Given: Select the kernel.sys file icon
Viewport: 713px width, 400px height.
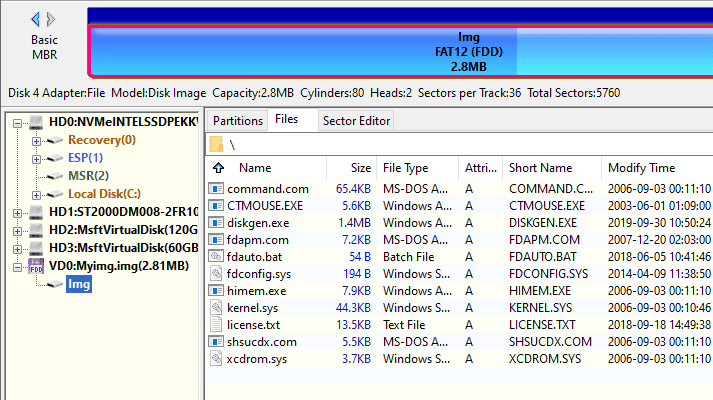Looking at the screenshot, I should point(217,308).
